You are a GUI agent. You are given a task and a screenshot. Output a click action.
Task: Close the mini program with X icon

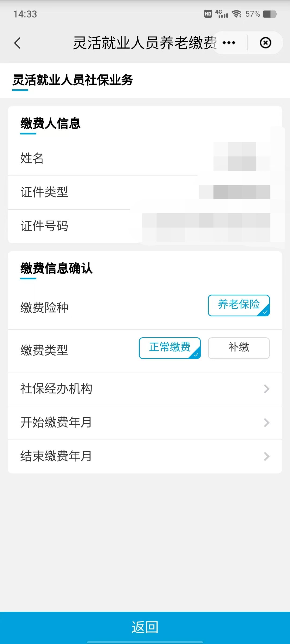point(265,43)
